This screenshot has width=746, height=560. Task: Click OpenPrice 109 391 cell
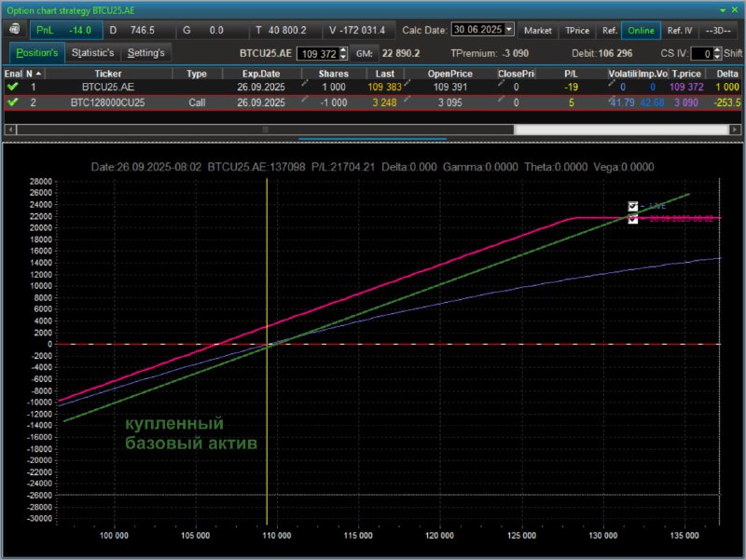[450, 87]
